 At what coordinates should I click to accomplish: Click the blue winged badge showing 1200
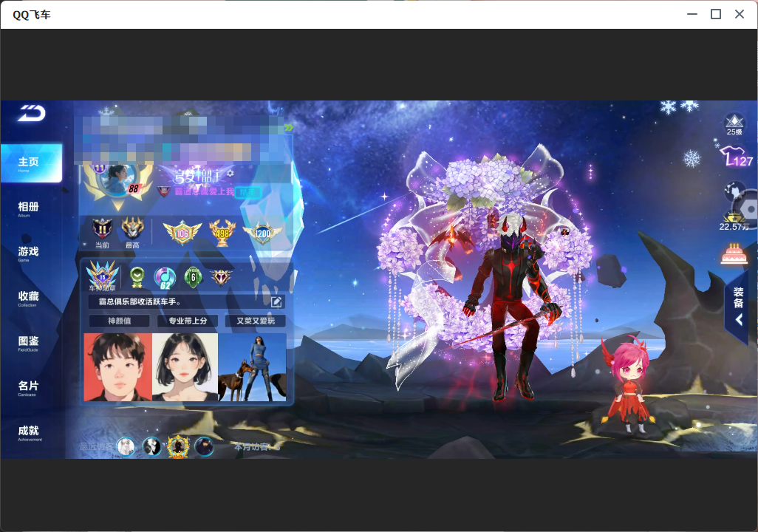pyautogui.click(x=262, y=233)
